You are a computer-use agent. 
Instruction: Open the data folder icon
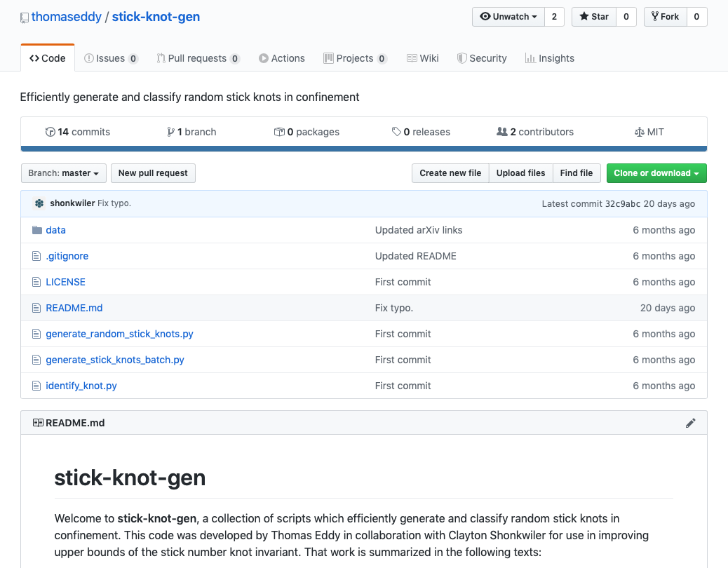click(x=37, y=230)
